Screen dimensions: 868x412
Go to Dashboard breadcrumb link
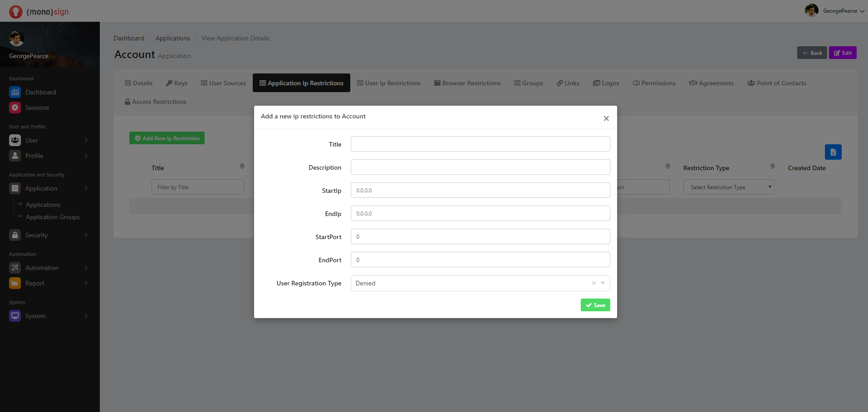coord(128,38)
